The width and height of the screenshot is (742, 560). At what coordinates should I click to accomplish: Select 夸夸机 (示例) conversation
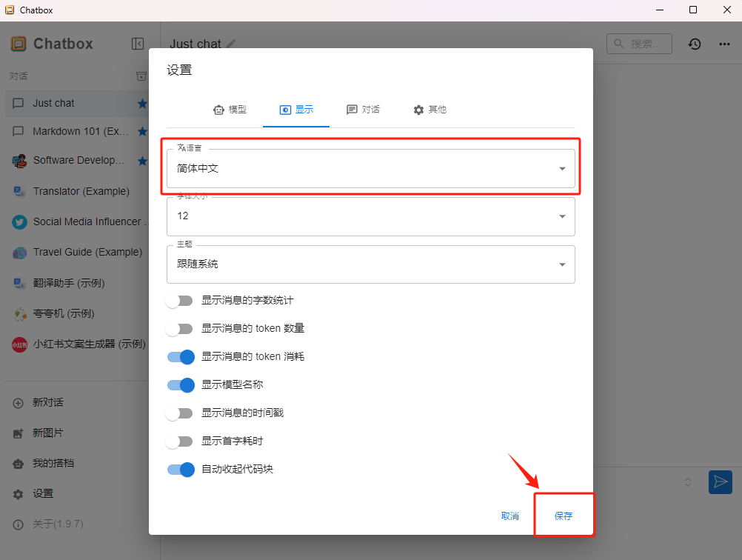click(x=76, y=314)
